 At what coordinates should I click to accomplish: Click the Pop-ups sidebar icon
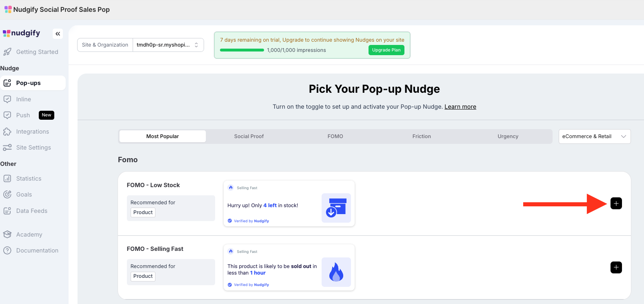[7, 83]
